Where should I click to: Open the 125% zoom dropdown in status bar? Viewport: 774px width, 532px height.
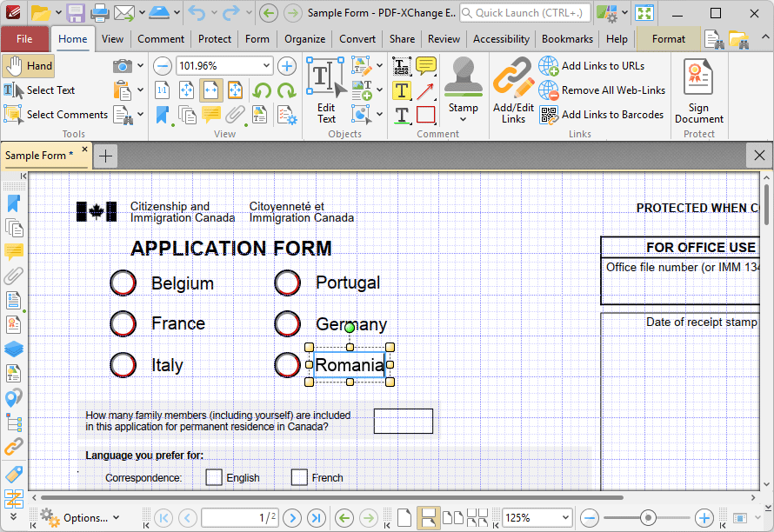pos(565,518)
